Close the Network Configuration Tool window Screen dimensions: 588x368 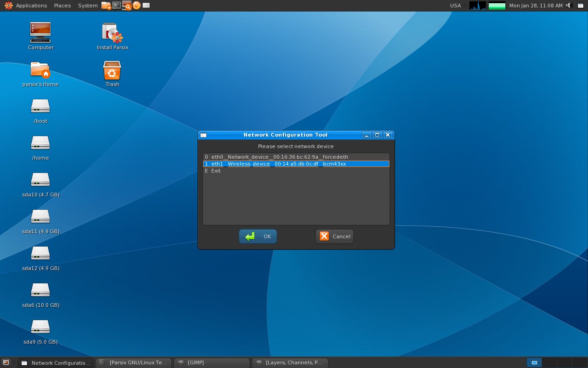coord(388,135)
